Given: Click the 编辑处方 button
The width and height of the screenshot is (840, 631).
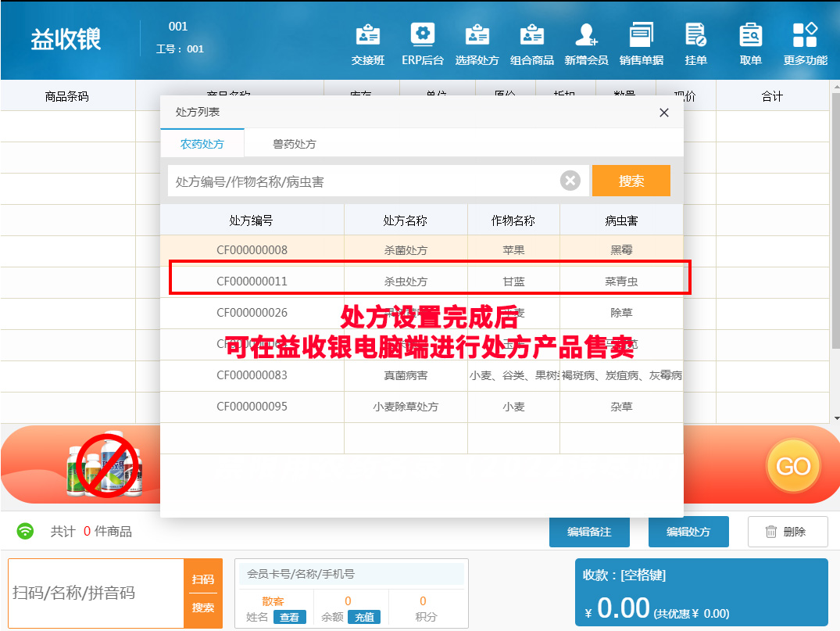Looking at the screenshot, I should point(688,532).
